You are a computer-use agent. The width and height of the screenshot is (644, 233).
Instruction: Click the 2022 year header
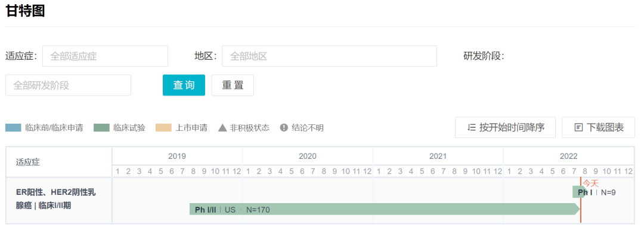pos(569,157)
